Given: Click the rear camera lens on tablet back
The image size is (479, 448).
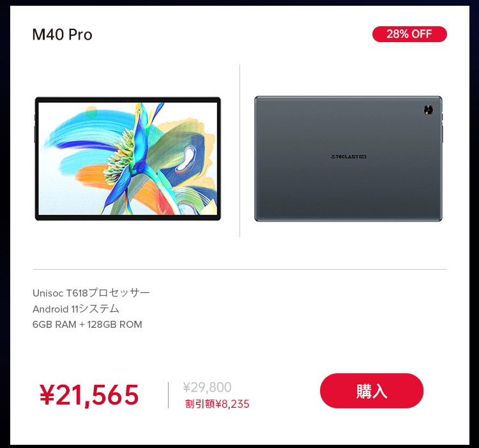Looking at the screenshot, I should (x=429, y=109).
